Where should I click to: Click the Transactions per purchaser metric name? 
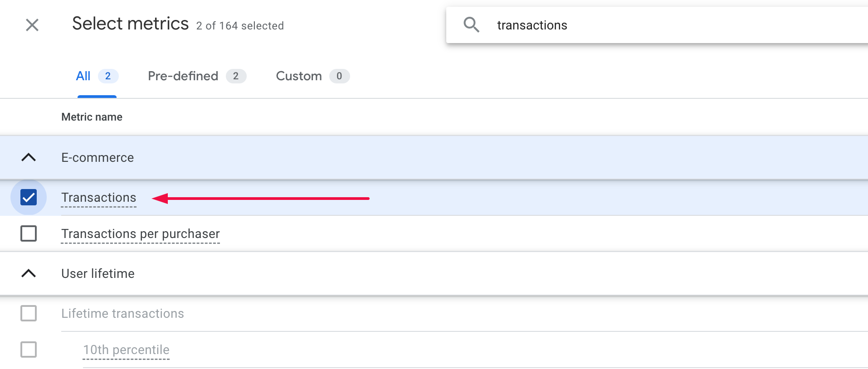click(140, 233)
